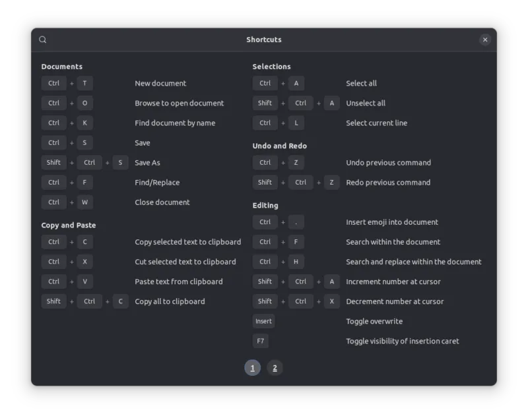Click the Insert keycap under Editing

click(263, 321)
